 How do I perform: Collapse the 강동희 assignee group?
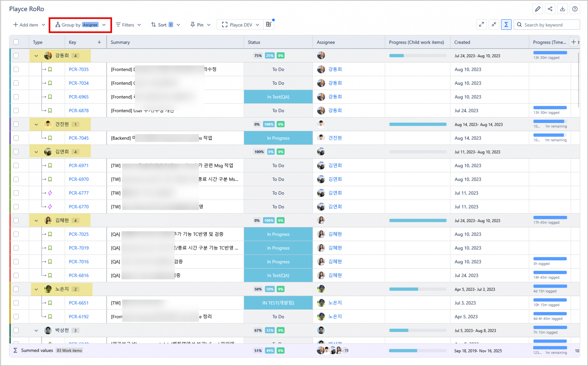pos(36,56)
